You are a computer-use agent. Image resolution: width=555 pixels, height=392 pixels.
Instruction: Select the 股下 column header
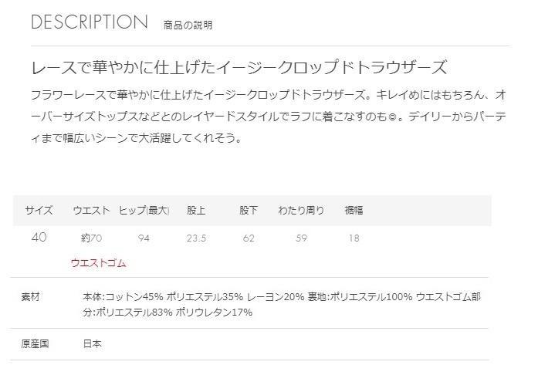tap(249, 210)
